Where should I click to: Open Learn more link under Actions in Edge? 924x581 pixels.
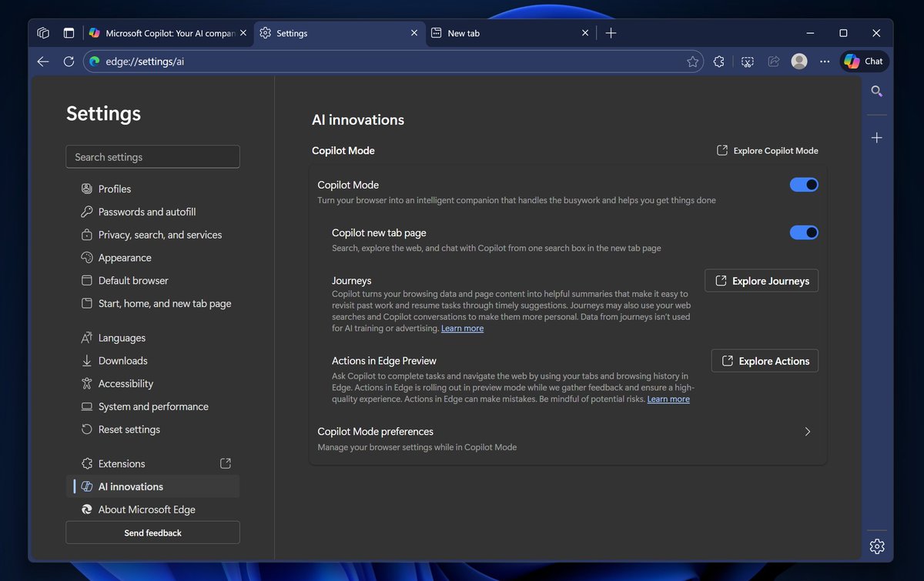coord(668,399)
